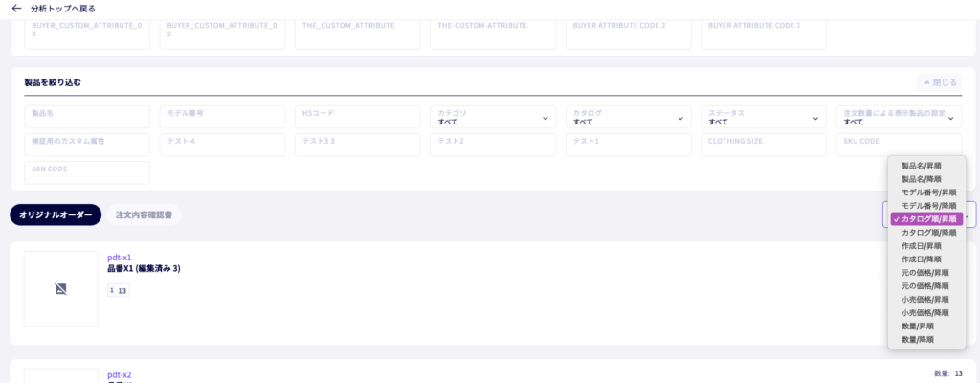Click the テスト3 3 input field

pyautogui.click(x=358, y=145)
